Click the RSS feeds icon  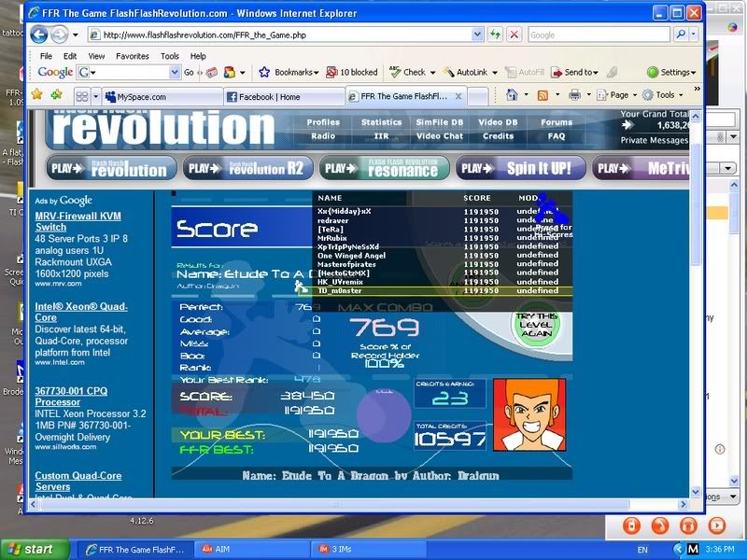click(543, 95)
